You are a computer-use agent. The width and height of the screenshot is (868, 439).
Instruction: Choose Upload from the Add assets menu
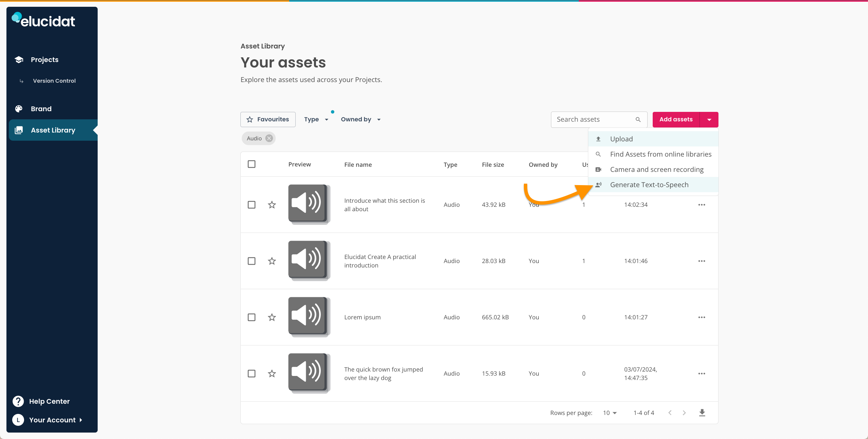[x=621, y=139]
